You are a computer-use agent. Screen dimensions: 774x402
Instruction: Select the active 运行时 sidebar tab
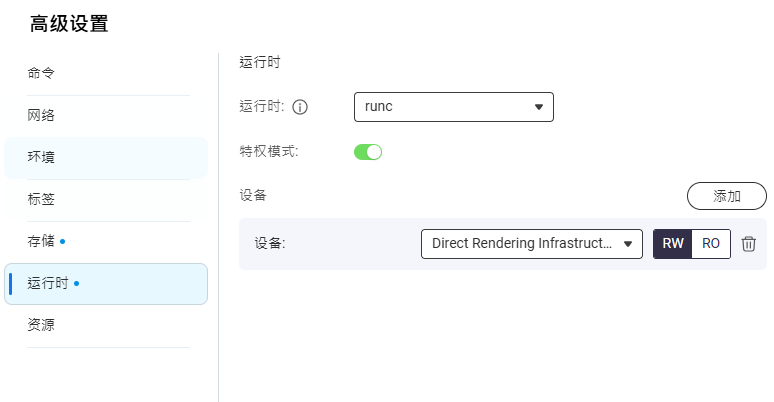[x=106, y=283]
